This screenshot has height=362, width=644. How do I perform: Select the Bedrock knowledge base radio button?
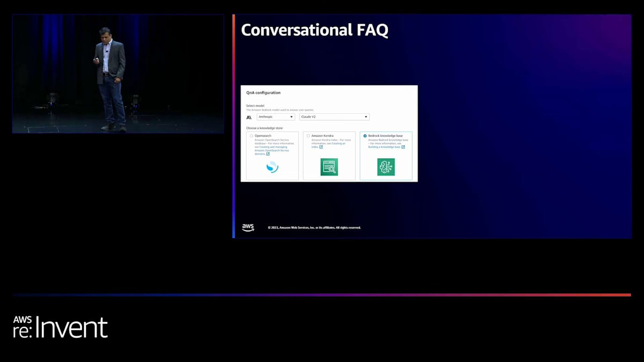click(x=365, y=136)
